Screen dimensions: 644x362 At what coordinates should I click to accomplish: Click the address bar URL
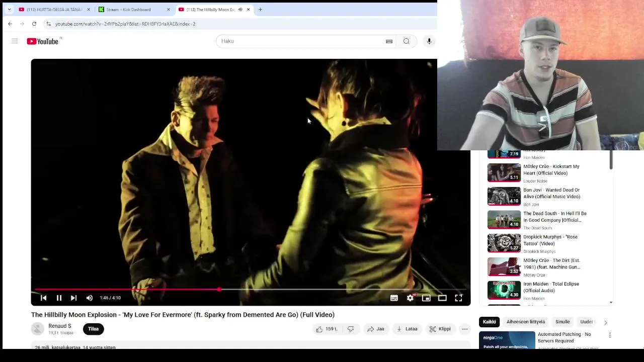pos(125,24)
